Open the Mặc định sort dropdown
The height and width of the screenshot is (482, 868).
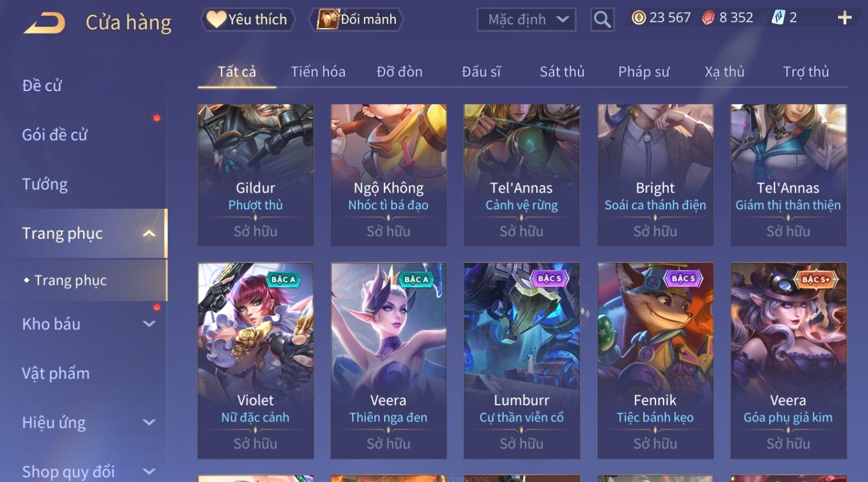(x=526, y=20)
